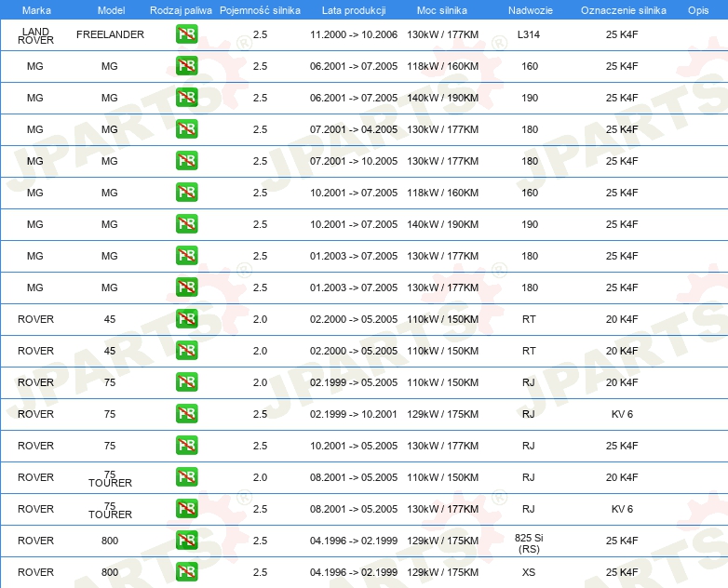Select KV 6 in the Rover 75 02.1999 row

click(x=622, y=414)
